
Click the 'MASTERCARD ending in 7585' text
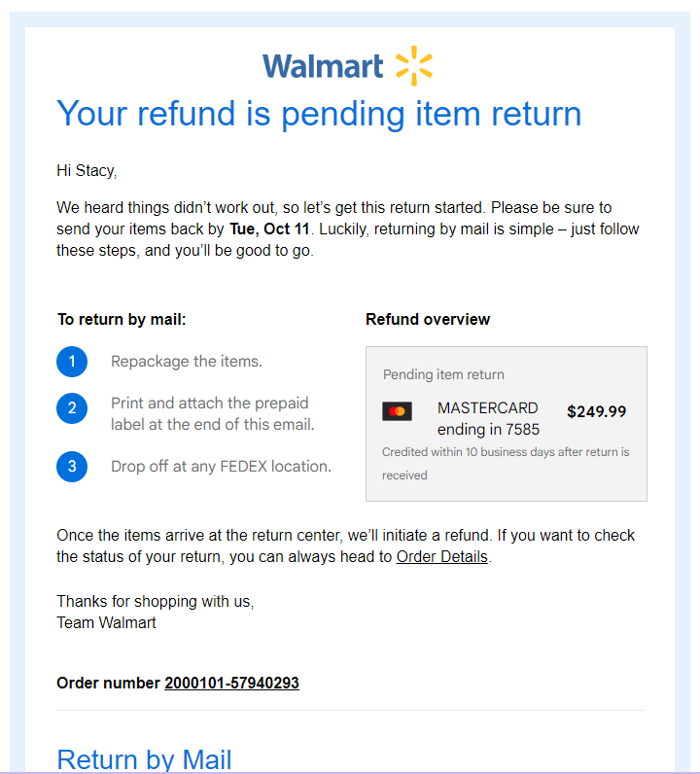coord(488,418)
